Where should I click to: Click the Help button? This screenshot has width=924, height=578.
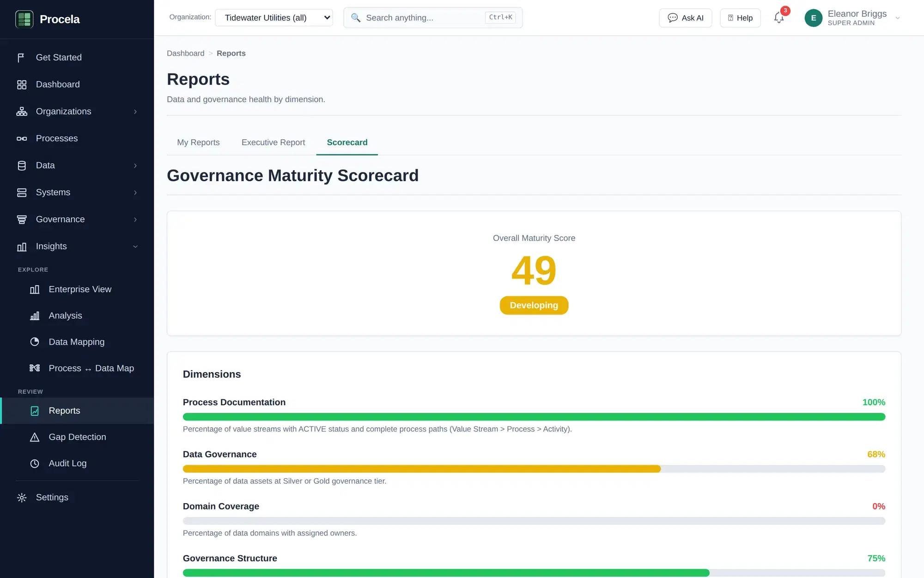pyautogui.click(x=740, y=18)
